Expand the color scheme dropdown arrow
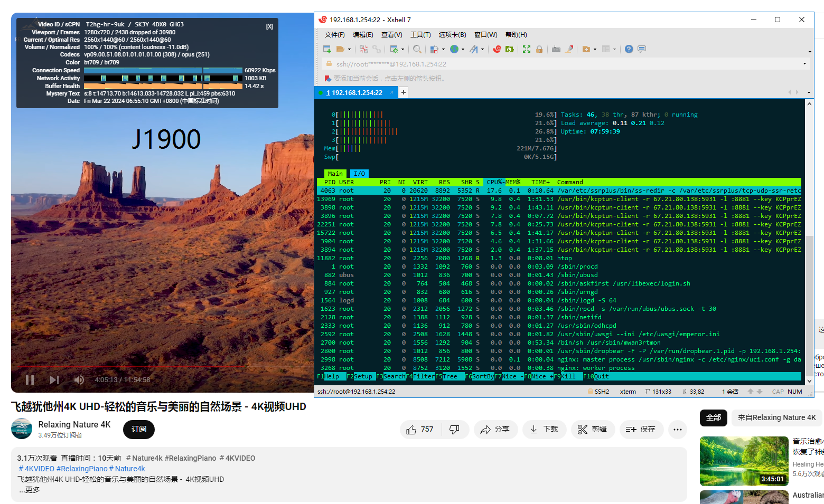Image resolution: width=824 pixels, height=504 pixels. click(x=443, y=50)
